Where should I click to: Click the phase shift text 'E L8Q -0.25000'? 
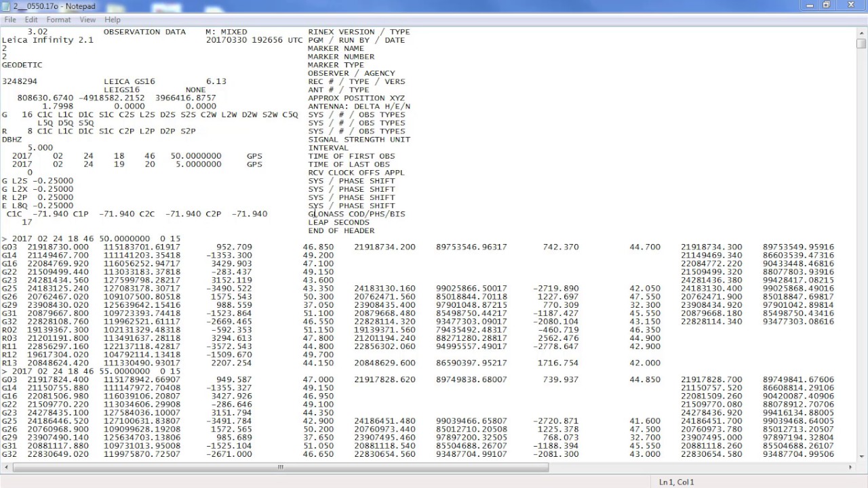point(37,205)
